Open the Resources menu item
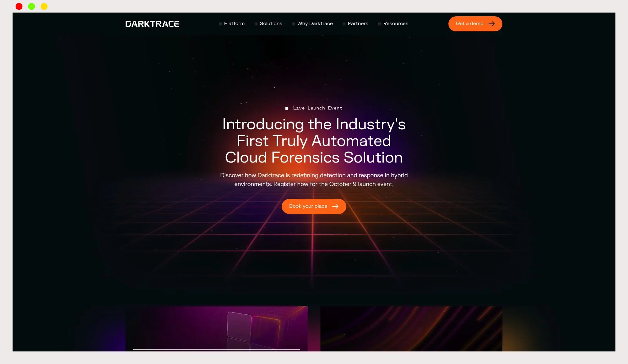This screenshot has height=364, width=628. pos(395,24)
